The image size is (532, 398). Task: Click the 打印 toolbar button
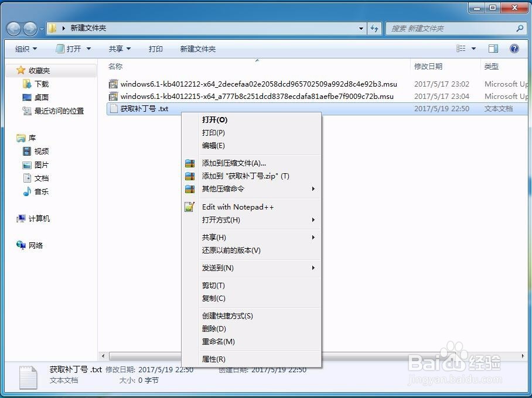click(155, 49)
